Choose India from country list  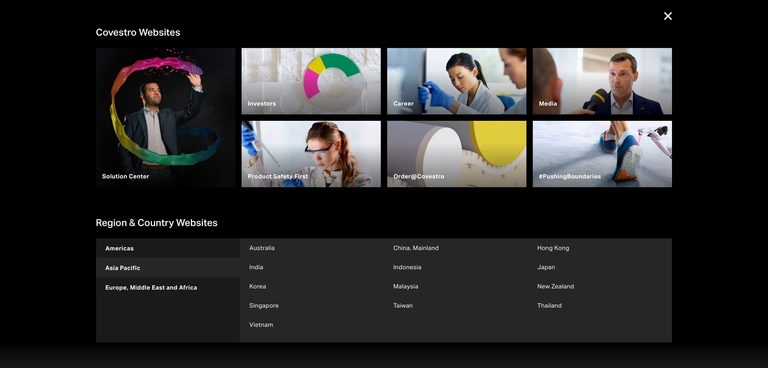pyautogui.click(x=256, y=267)
